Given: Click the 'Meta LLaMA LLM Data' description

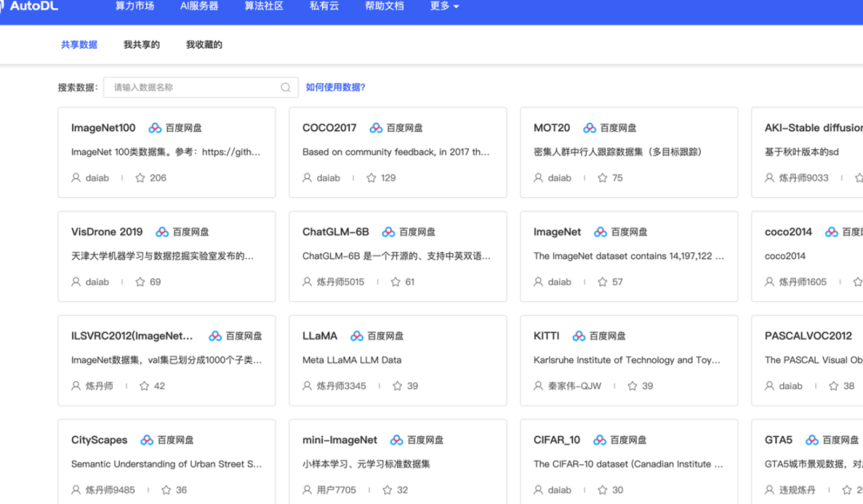Looking at the screenshot, I should 352,360.
